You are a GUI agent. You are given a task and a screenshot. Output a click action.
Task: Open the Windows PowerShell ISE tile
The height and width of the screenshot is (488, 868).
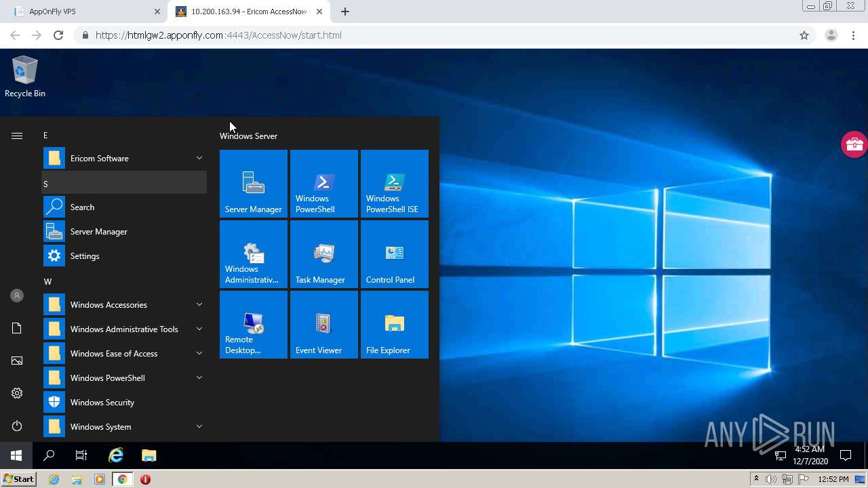[x=395, y=184]
